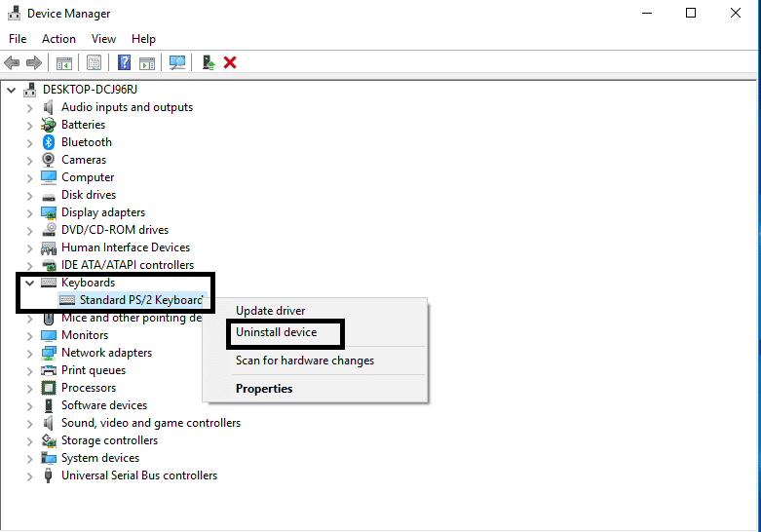
Task: Click the Batteries category icon
Action: coord(48,125)
